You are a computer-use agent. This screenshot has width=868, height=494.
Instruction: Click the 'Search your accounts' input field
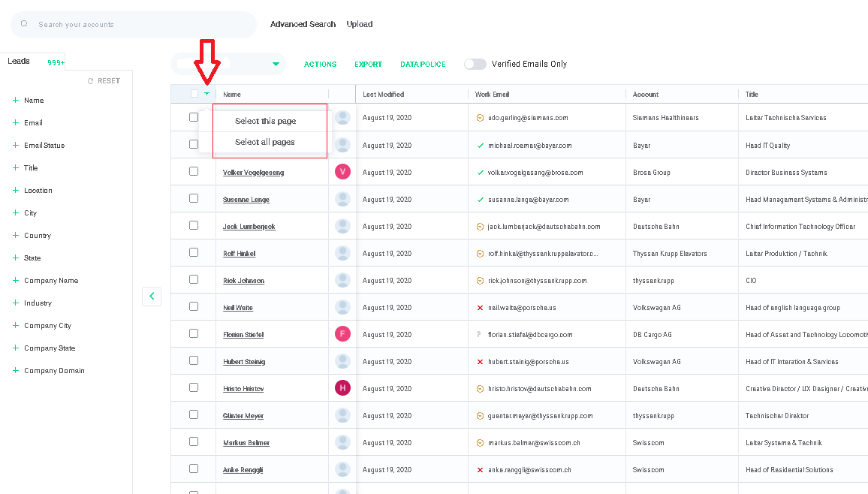tap(135, 24)
